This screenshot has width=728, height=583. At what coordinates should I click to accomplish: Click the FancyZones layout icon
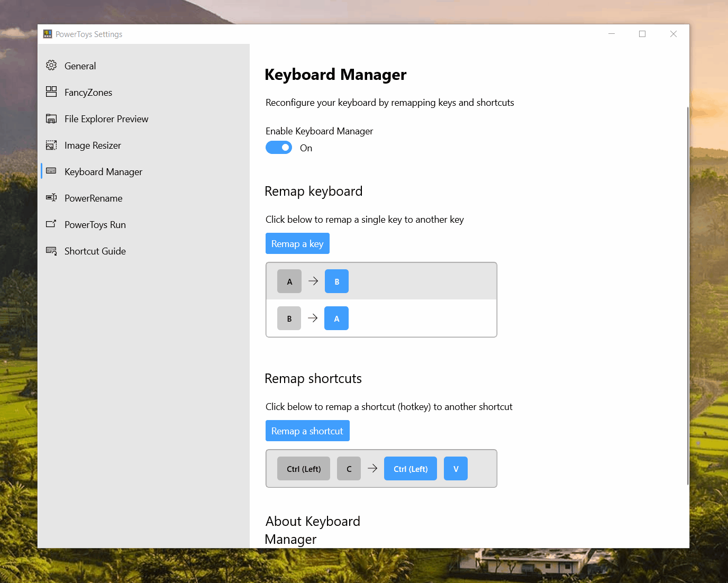pyautogui.click(x=51, y=92)
